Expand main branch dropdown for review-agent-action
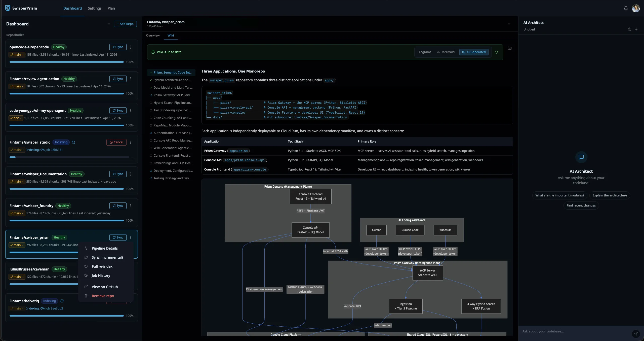 (x=17, y=86)
